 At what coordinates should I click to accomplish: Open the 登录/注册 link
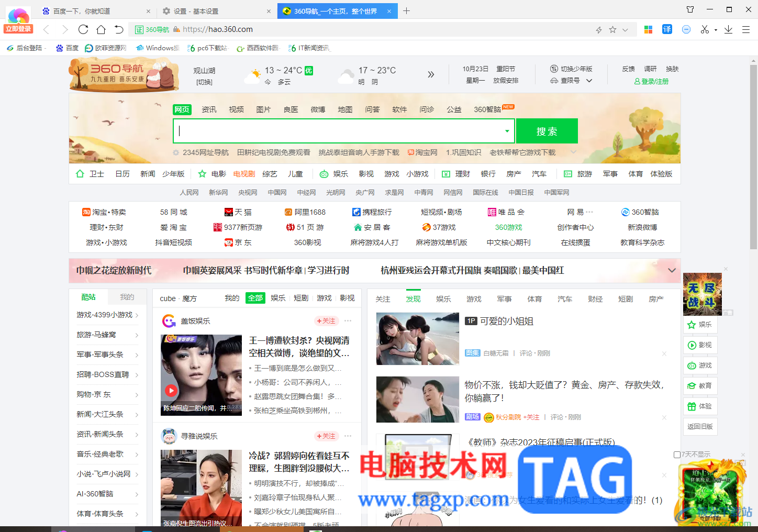click(651, 81)
